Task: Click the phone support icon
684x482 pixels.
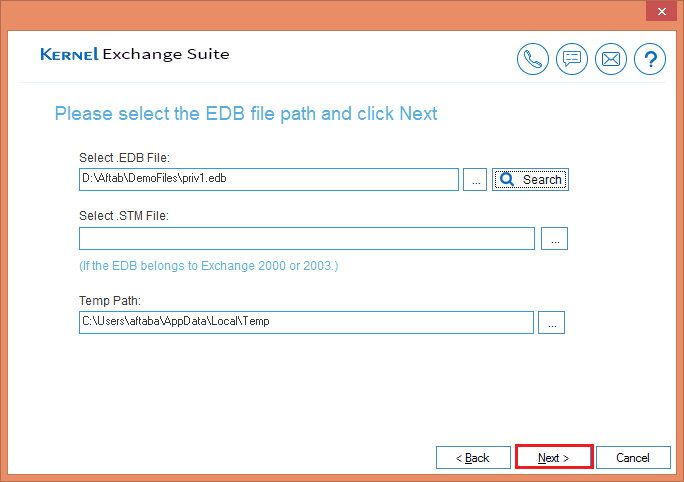Action: point(533,59)
